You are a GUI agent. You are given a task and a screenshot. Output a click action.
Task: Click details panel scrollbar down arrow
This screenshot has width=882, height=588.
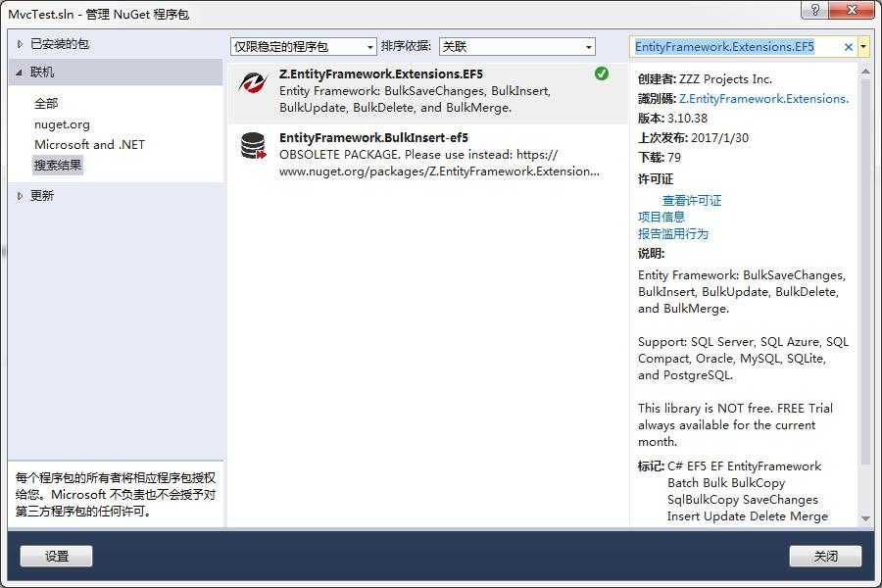[865, 518]
